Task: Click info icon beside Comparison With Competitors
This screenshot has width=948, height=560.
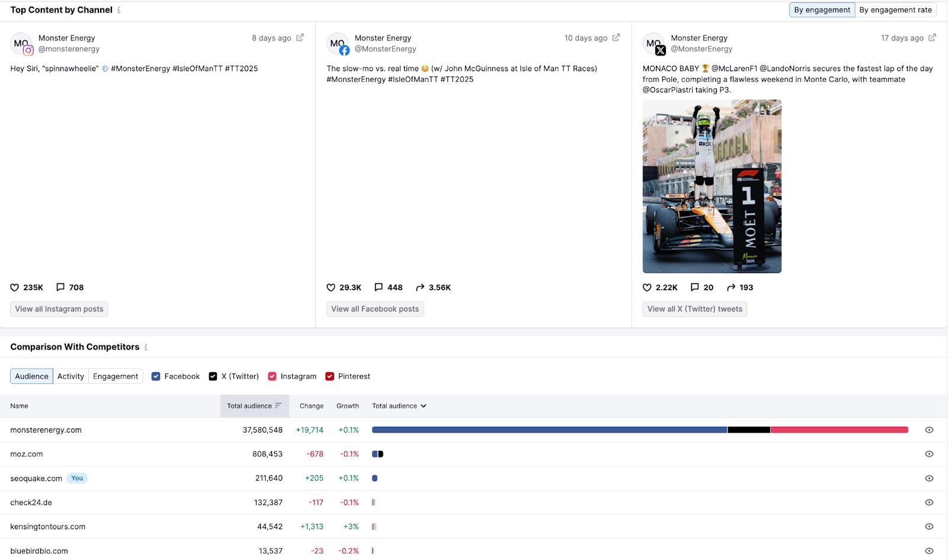Action: pos(146,347)
